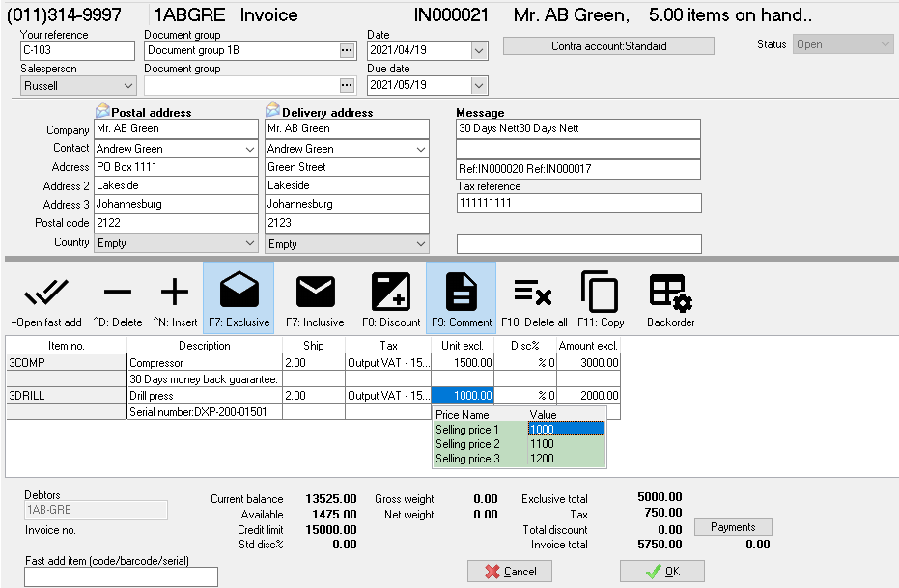Click the Fast add item input field

pyautogui.click(x=121, y=576)
